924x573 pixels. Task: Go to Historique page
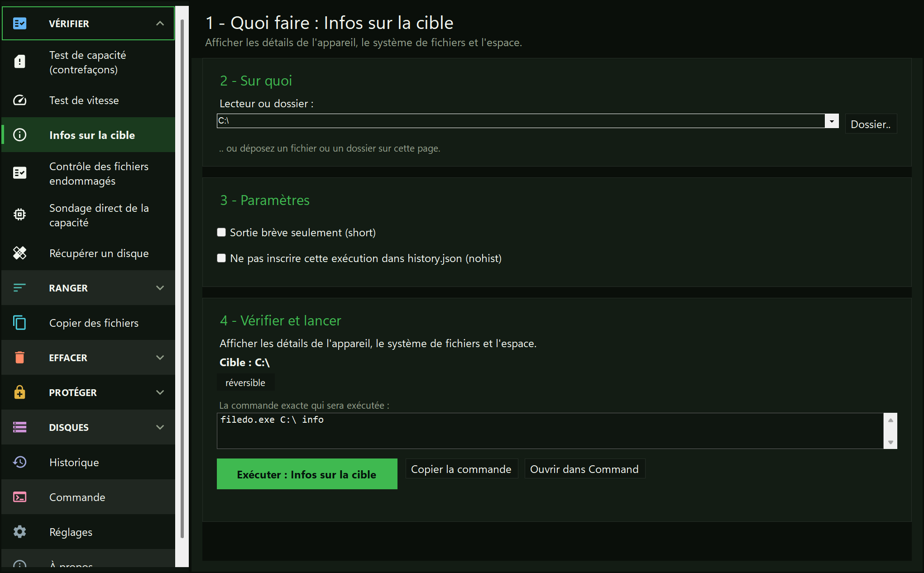click(x=88, y=462)
